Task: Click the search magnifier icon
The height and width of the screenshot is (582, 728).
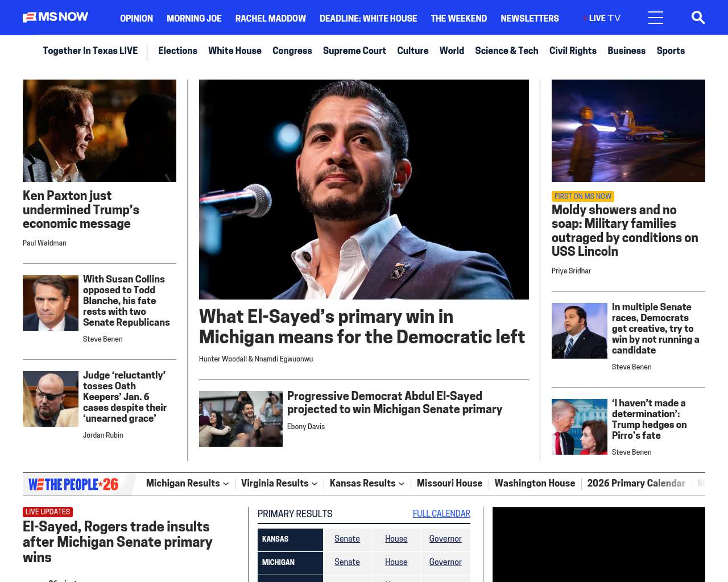Action: click(x=698, y=18)
